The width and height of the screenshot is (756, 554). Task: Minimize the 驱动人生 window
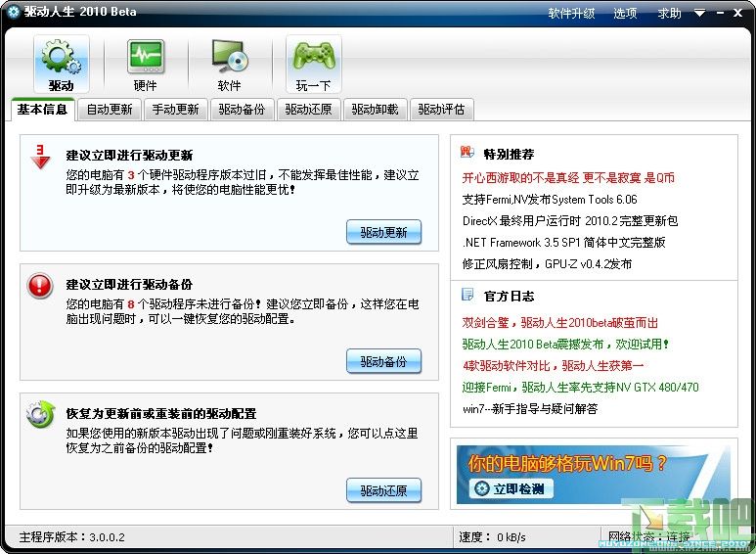[721, 13]
